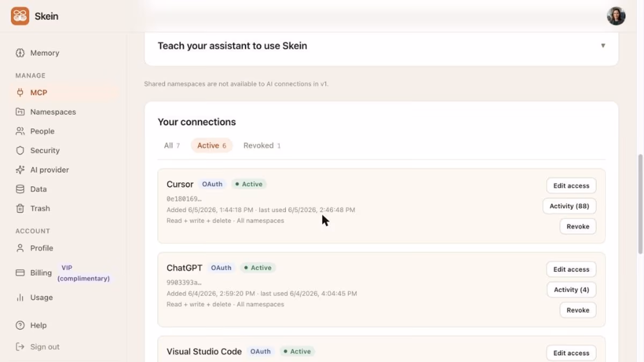644x362 pixels.
Task: Click the Memory brain icon
Action: (20, 53)
